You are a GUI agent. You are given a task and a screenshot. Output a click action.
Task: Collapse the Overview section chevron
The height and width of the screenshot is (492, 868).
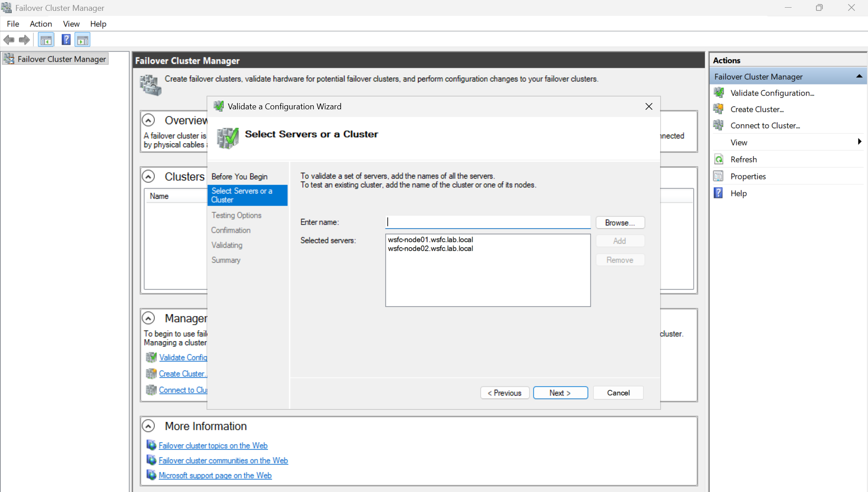[x=148, y=120]
